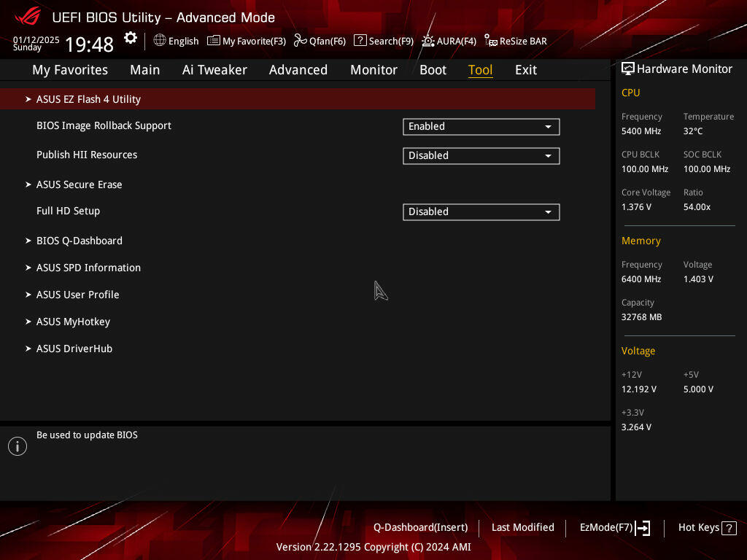Go to the Advanced tab
The image size is (747, 560).
pyautogui.click(x=298, y=70)
